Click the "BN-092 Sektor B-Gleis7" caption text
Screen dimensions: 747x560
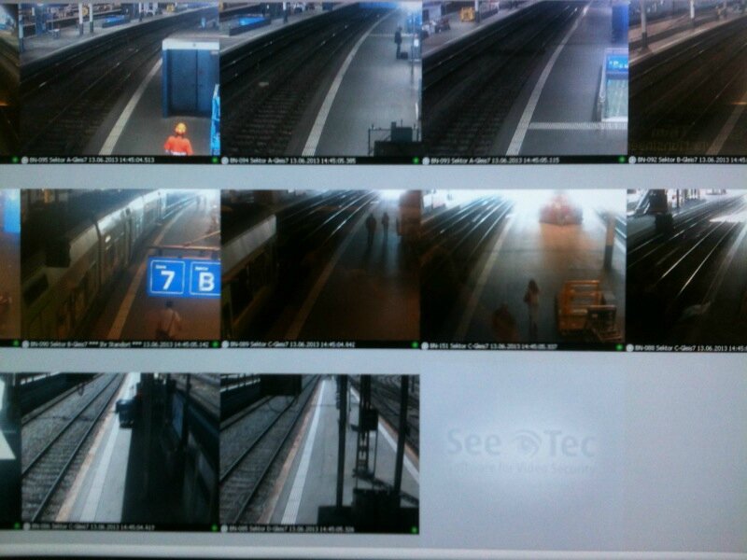pyautogui.click(x=669, y=160)
